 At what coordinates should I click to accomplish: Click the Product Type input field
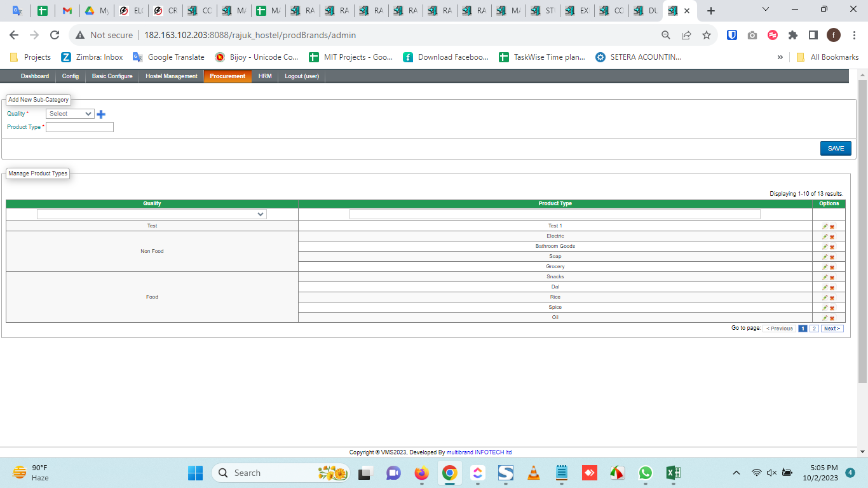(x=79, y=127)
